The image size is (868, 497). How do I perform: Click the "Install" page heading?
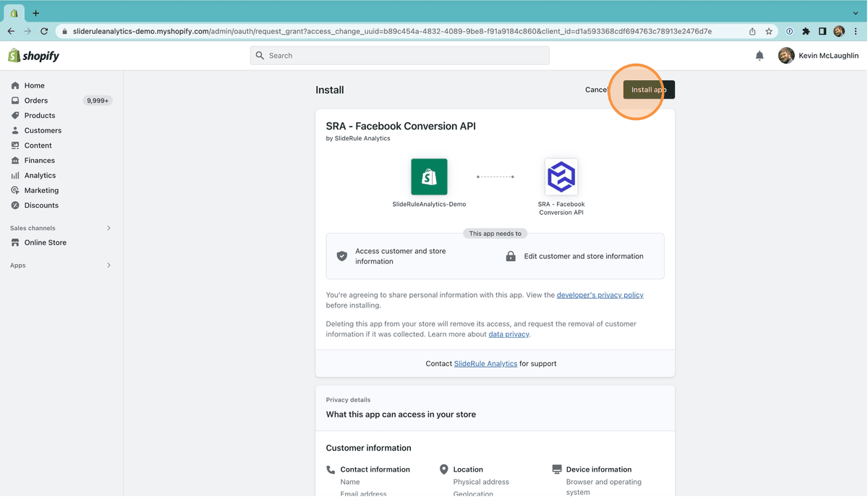pos(330,90)
